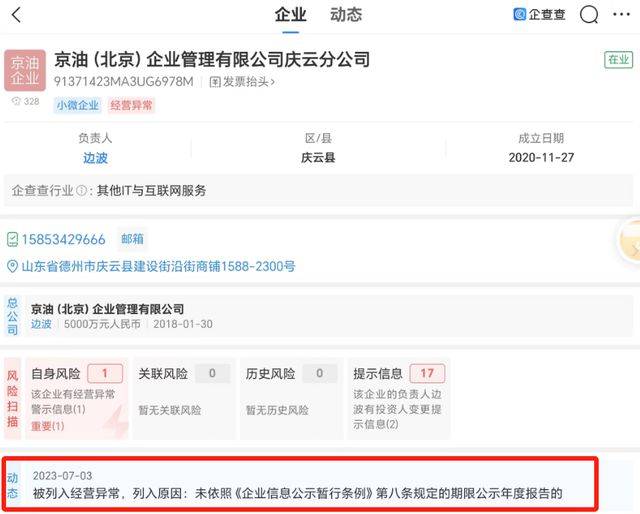Open parent company 京油(北京)企业管理有限公司

coord(108,309)
